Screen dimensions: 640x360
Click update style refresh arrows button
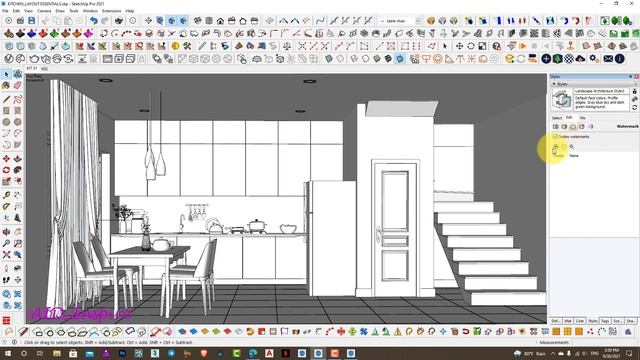(634, 107)
